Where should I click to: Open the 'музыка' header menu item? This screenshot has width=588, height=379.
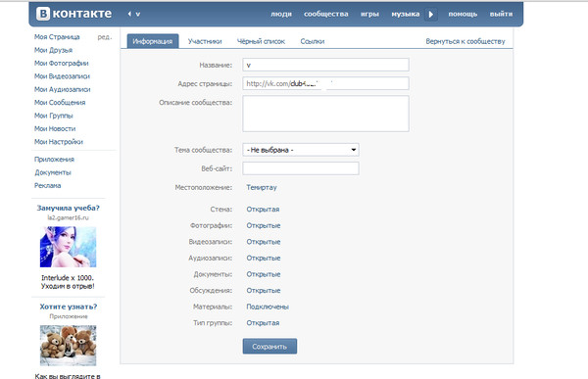point(406,14)
